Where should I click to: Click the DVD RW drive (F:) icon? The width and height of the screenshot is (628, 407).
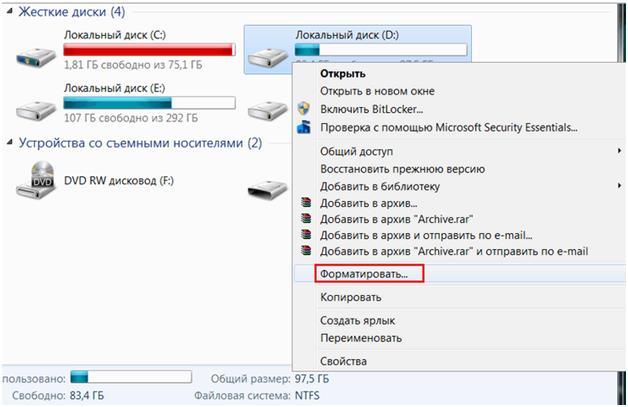pyautogui.click(x=36, y=180)
